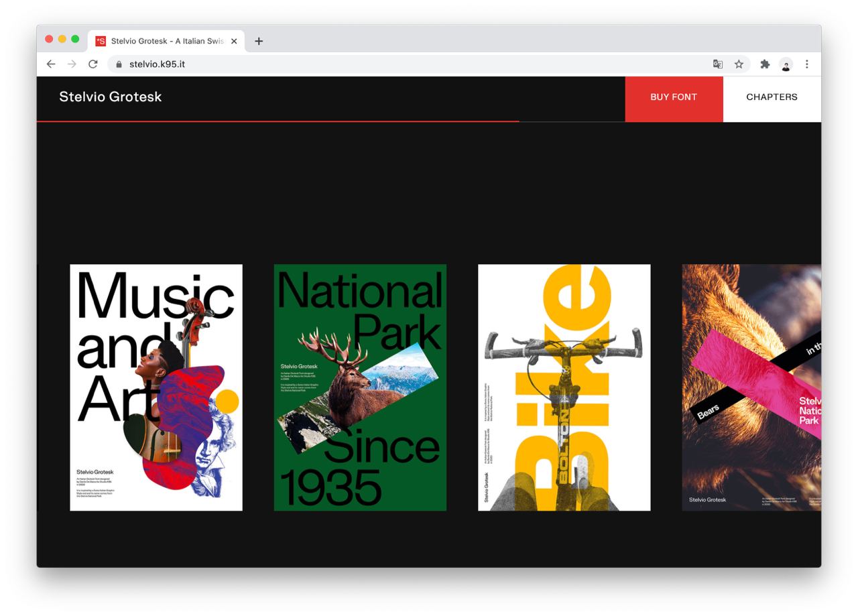This screenshot has width=858, height=616.
Task: Open the yellow Bike poster
Action: point(564,387)
